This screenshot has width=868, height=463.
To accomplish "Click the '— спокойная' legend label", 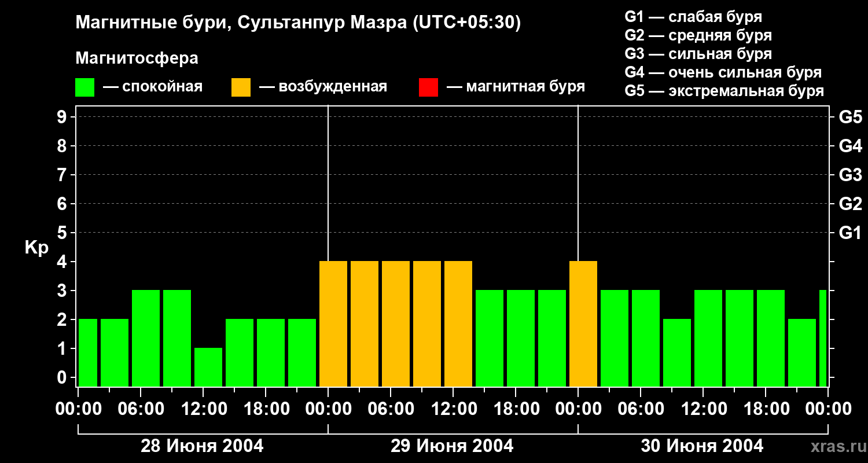I will pyautogui.click(x=153, y=87).
